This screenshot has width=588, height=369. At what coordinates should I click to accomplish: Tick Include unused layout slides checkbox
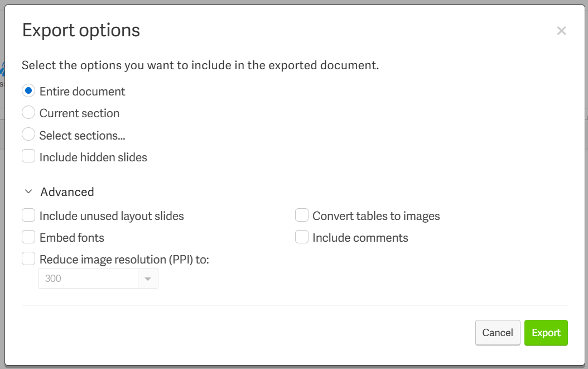click(x=28, y=215)
